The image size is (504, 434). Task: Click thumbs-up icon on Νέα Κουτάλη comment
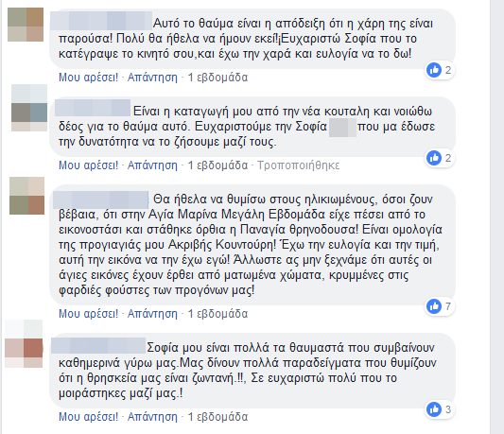pyautogui.click(x=434, y=158)
